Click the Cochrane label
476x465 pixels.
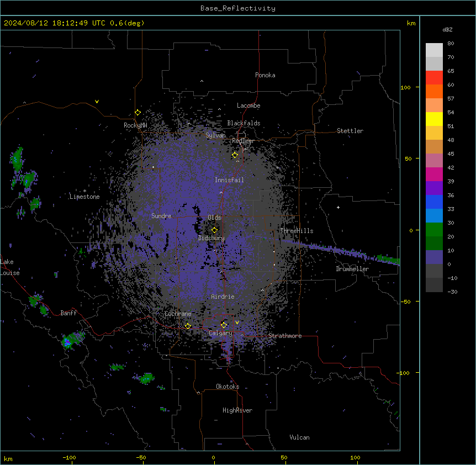[178, 314]
